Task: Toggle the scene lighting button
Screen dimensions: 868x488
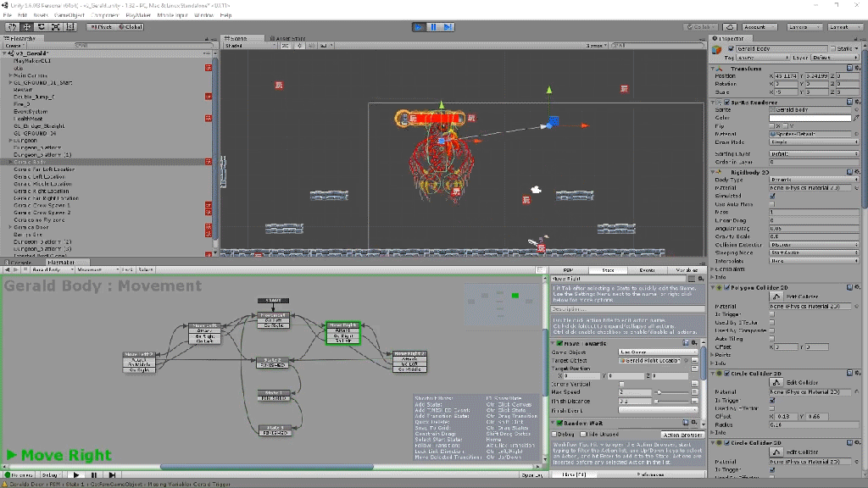Action: (x=299, y=46)
